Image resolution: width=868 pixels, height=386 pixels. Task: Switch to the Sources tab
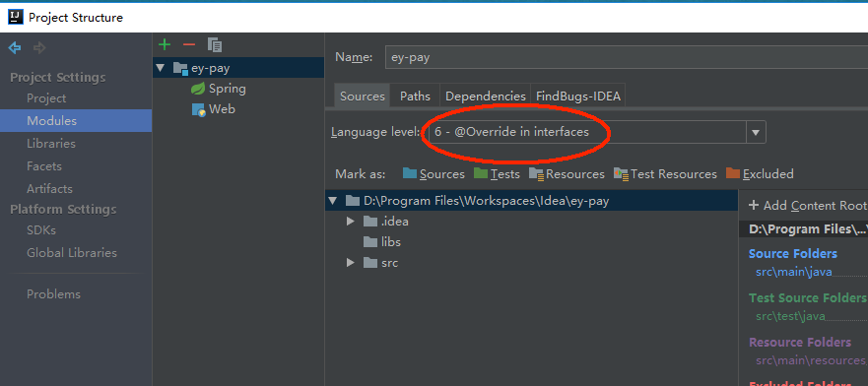(x=362, y=96)
